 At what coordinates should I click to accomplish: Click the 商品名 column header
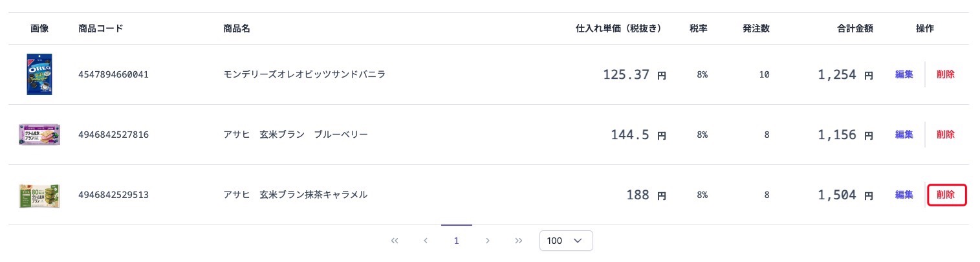tap(237, 28)
